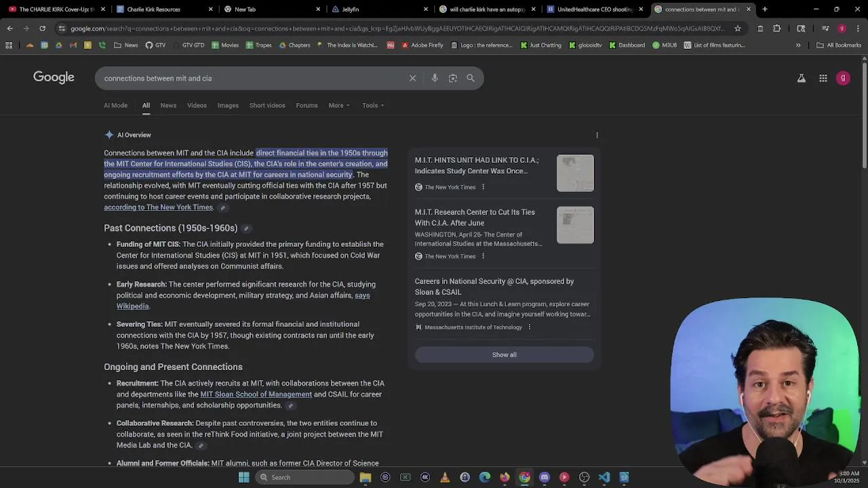Viewport: 868px width, 488px height.
Task: Open Google Lens image search icon
Action: click(453, 78)
